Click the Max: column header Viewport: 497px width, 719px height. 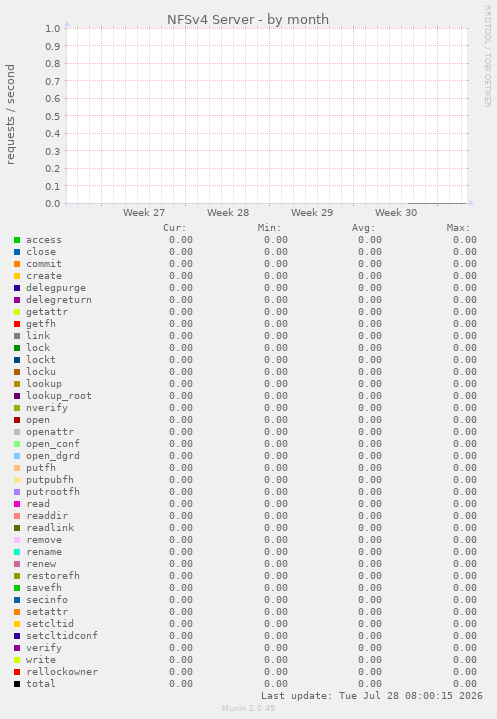click(458, 228)
